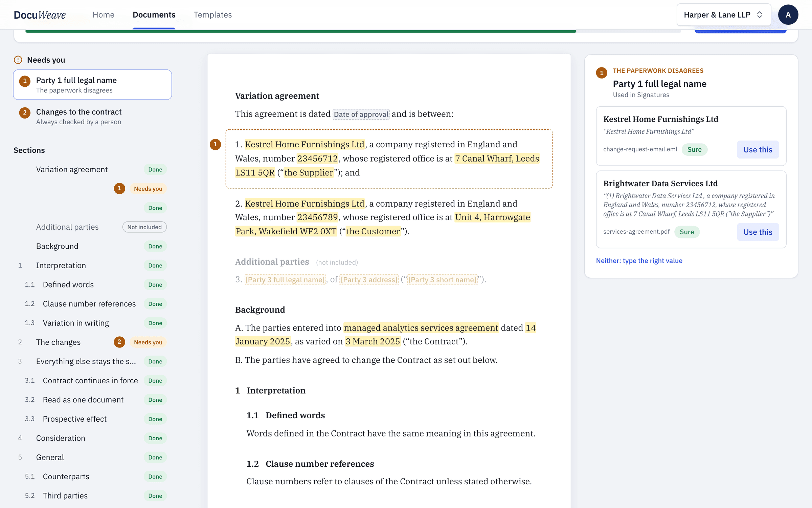This screenshot has height=508, width=812.
Task: Use Kestrel Home Furnishings Ltd value
Action: [758, 149]
